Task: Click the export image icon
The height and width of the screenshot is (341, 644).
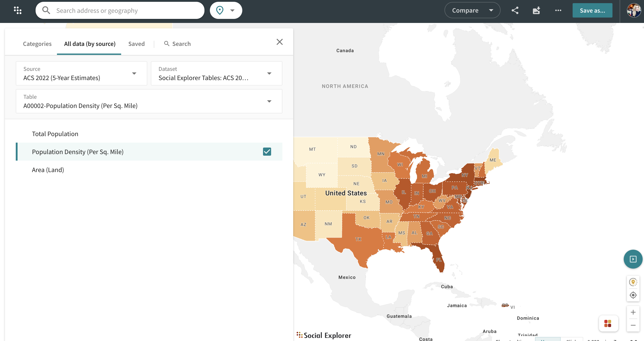Action: click(x=536, y=10)
